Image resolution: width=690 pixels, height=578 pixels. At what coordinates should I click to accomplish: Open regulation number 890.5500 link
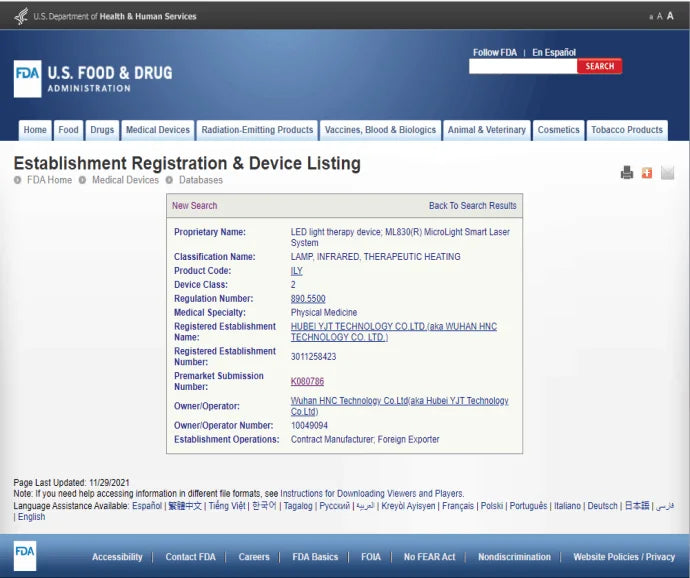308,299
